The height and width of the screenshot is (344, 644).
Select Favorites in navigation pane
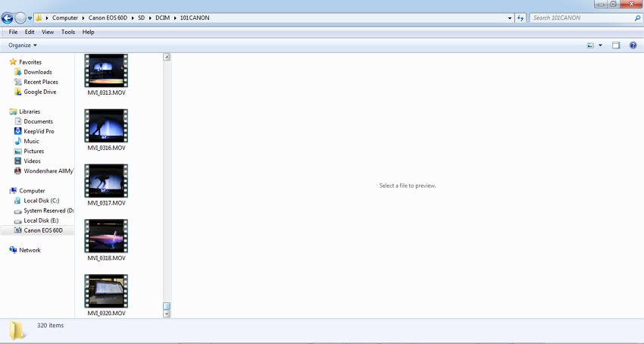pyautogui.click(x=30, y=62)
